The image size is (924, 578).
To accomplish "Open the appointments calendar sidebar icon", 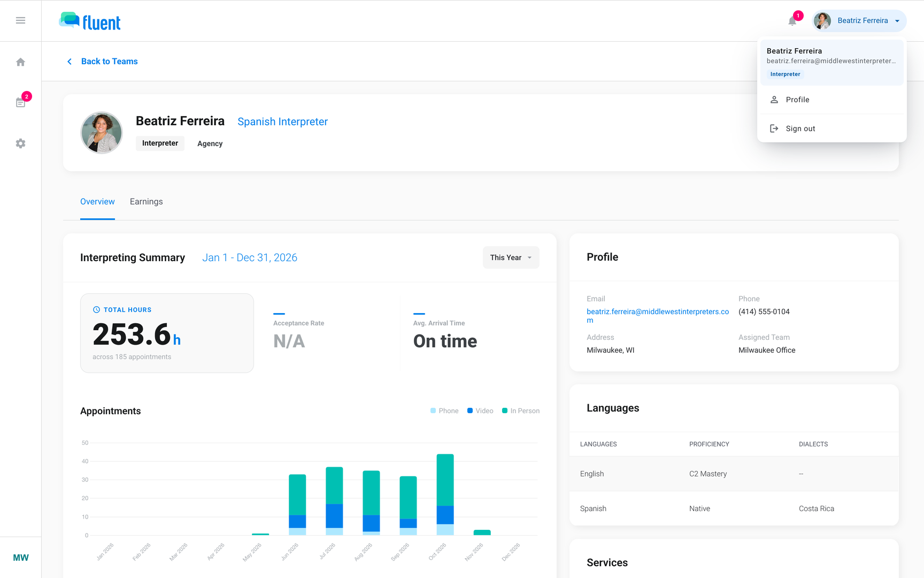I will pos(20,102).
